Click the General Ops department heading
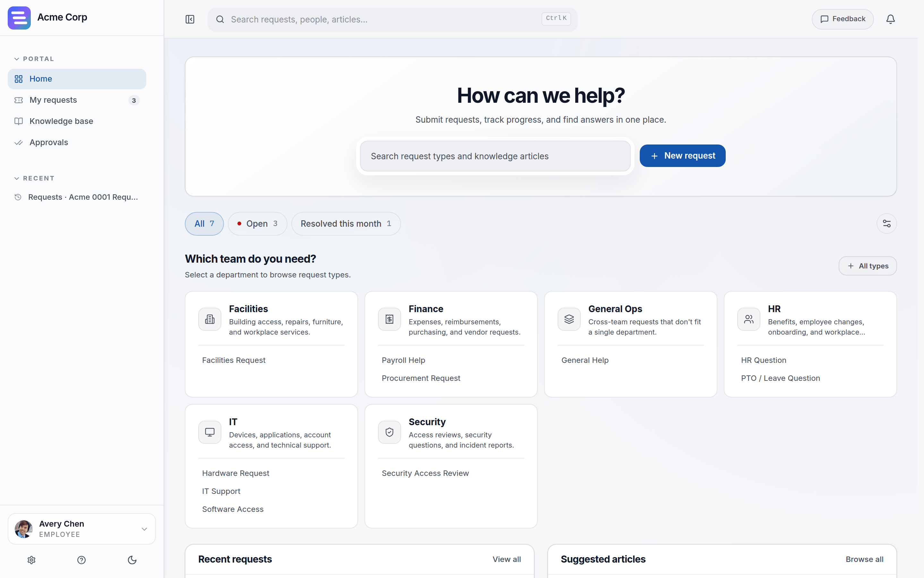 [x=615, y=309]
